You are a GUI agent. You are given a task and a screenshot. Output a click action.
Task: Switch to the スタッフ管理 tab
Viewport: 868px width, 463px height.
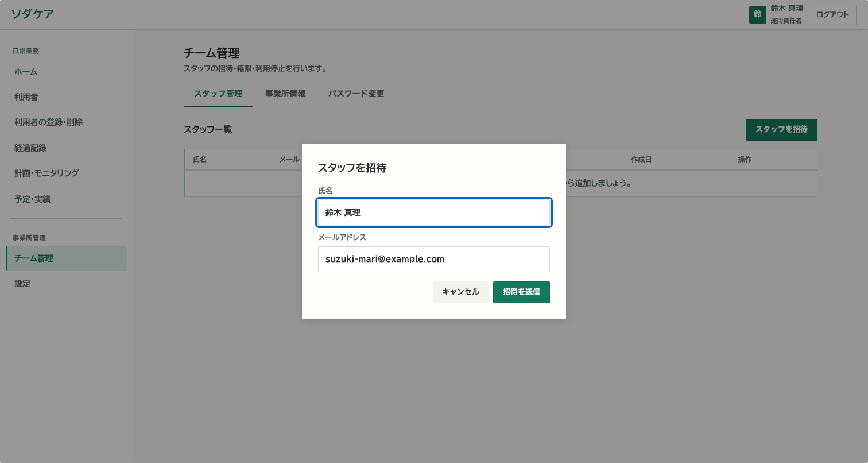218,94
